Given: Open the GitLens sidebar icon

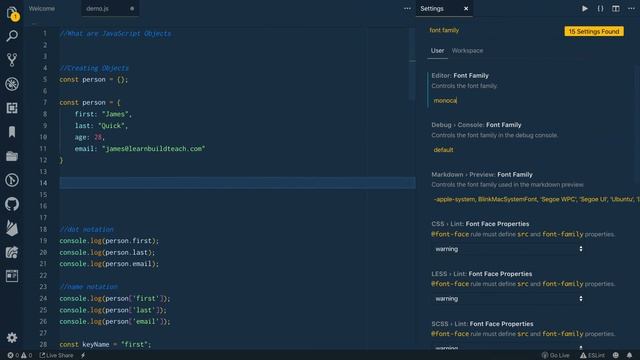Looking at the screenshot, I should [12, 180].
